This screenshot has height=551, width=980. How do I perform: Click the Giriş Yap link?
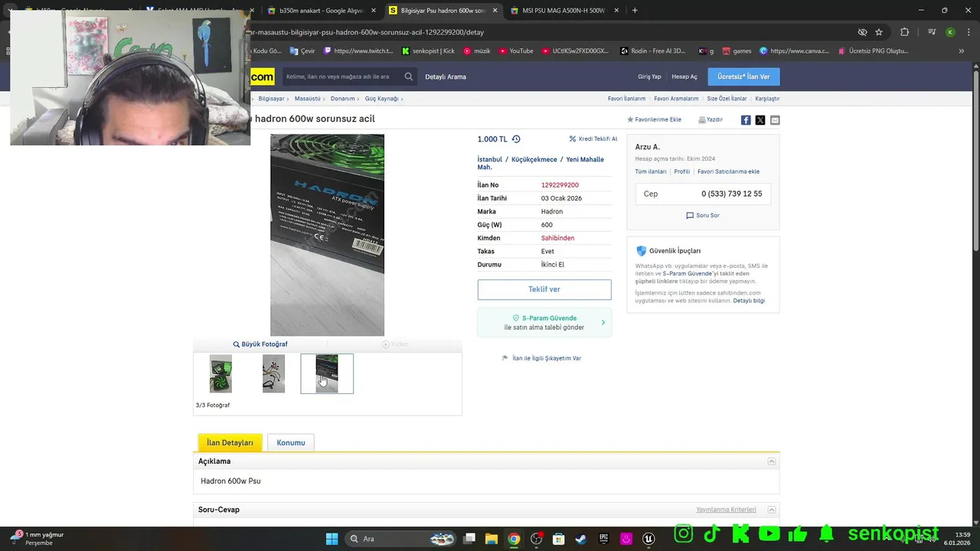(649, 77)
